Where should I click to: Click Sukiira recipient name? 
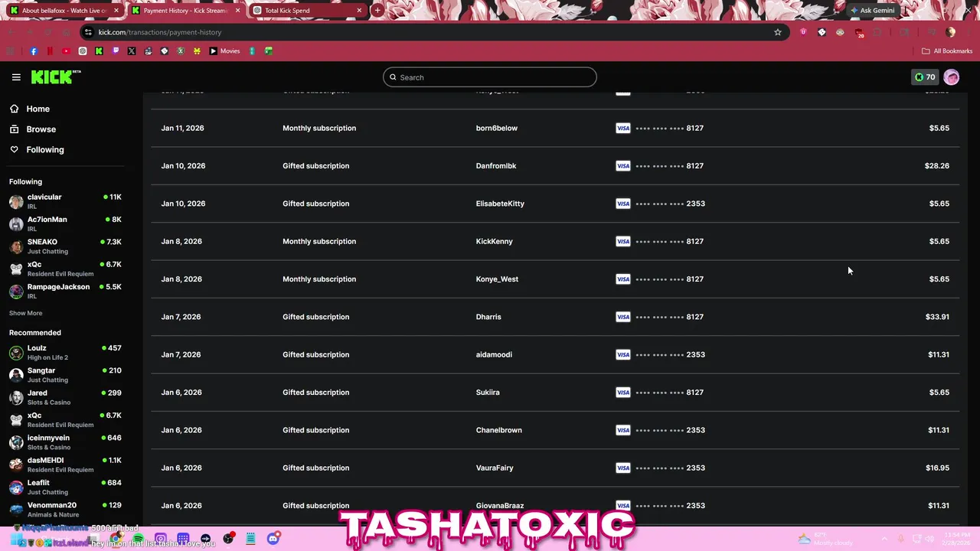click(488, 393)
